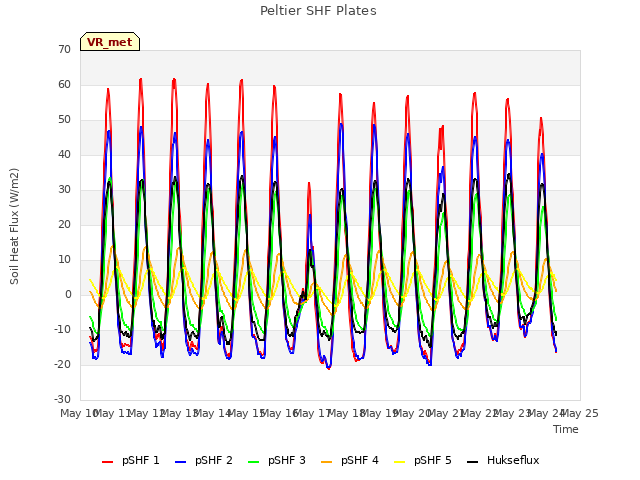Toggle pSHF 2 legend entry

204,460
